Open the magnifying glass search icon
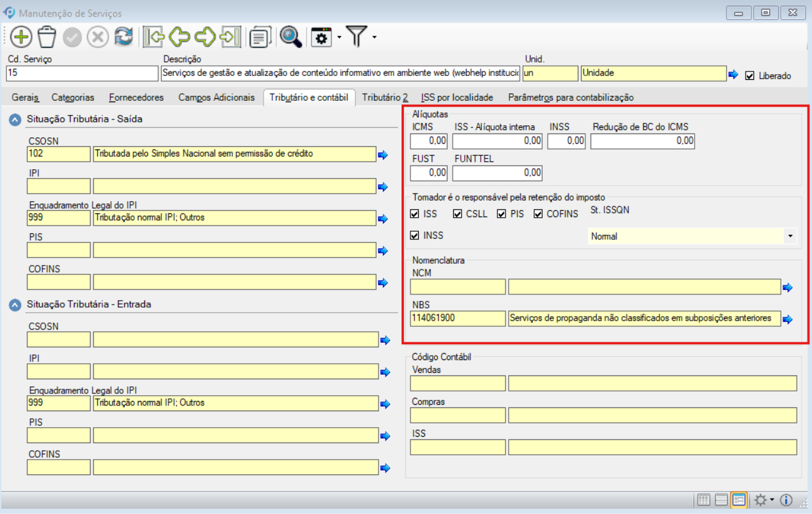The height and width of the screenshot is (514, 812). (x=290, y=37)
